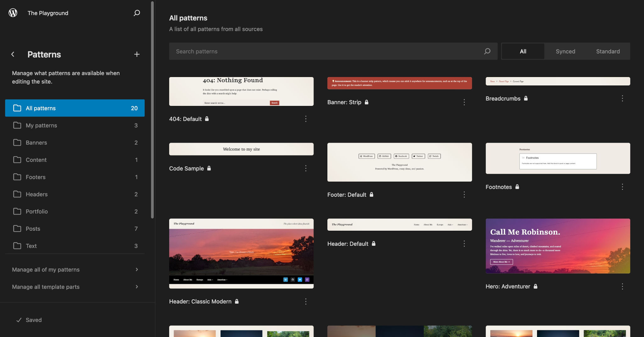The width and height of the screenshot is (644, 337).
Task: Create a new pattern with the plus icon
Action: tap(137, 54)
